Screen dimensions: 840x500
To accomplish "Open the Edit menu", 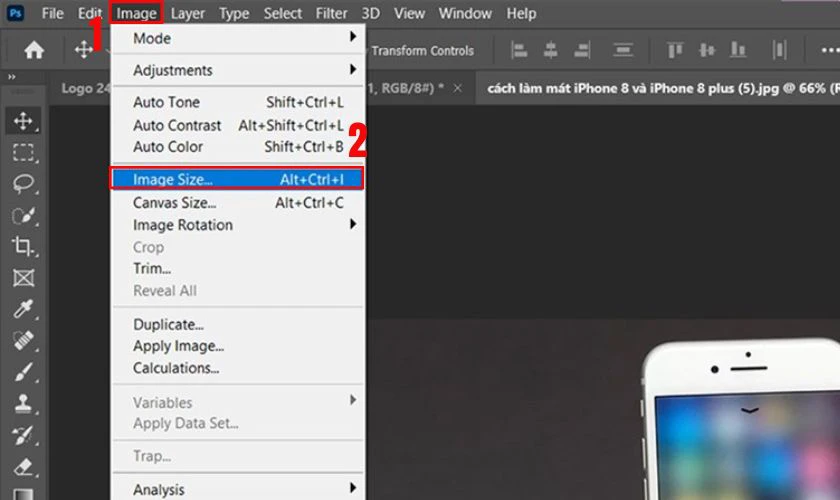I will tap(89, 13).
